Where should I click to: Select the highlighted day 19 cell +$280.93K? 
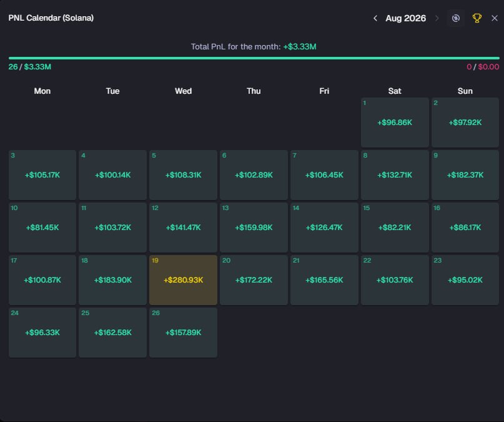click(x=183, y=280)
